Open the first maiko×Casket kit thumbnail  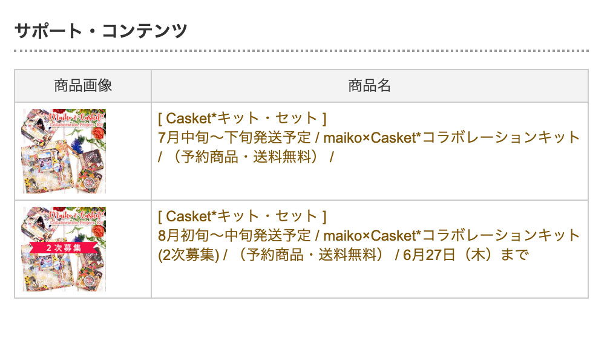[65, 151]
